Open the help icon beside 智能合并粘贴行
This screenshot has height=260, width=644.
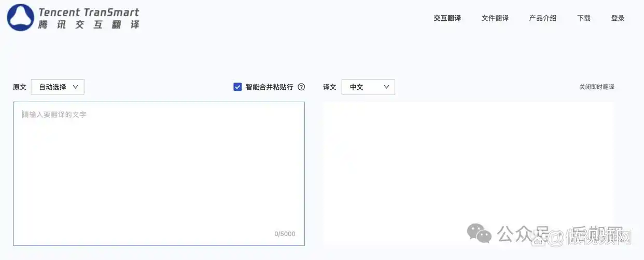click(301, 87)
